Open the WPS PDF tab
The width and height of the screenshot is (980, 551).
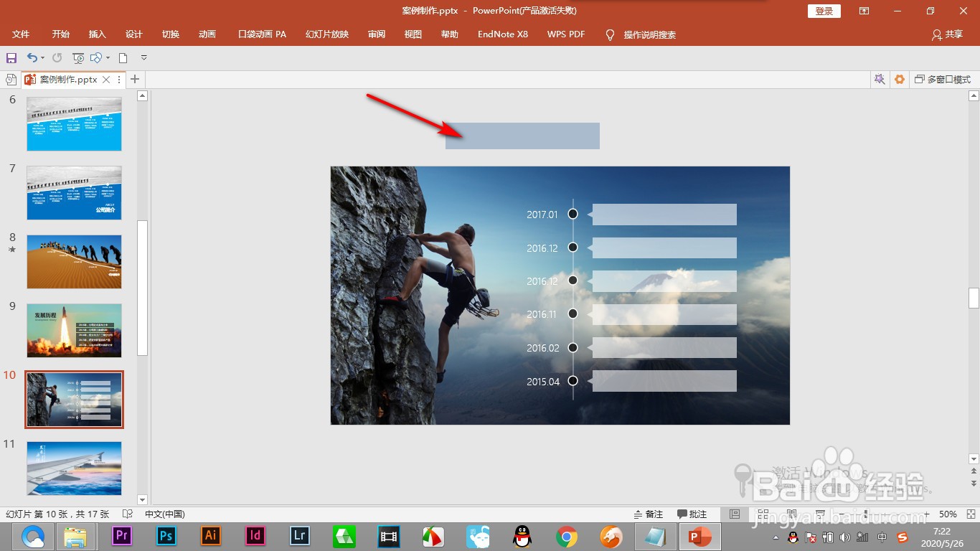566,34
